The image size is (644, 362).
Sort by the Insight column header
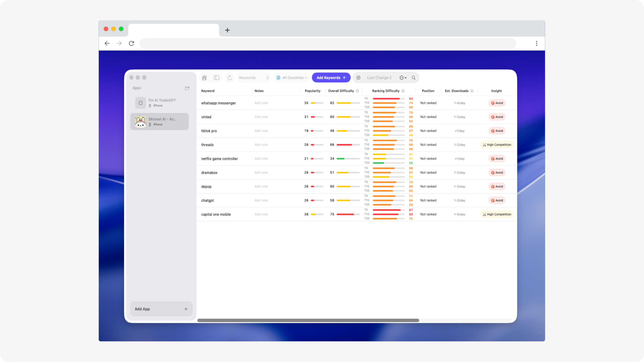coord(496,91)
